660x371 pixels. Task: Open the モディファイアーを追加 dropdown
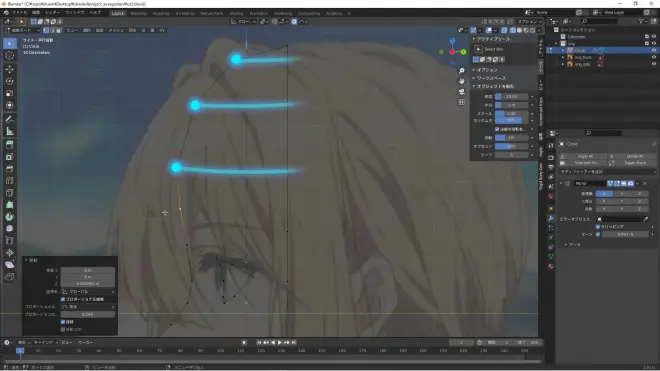[x=607, y=172]
